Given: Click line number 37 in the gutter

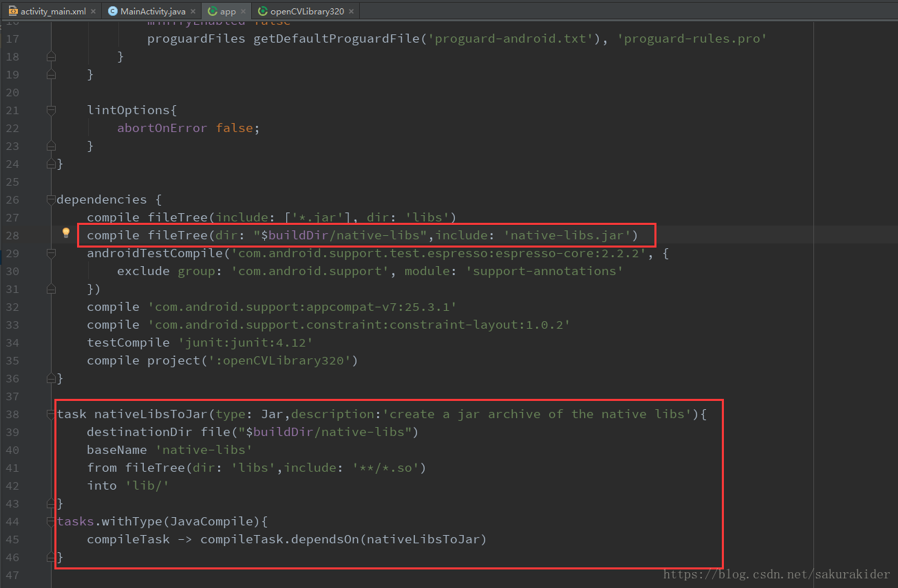Looking at the screenshot, I should (x=12, y=396).
